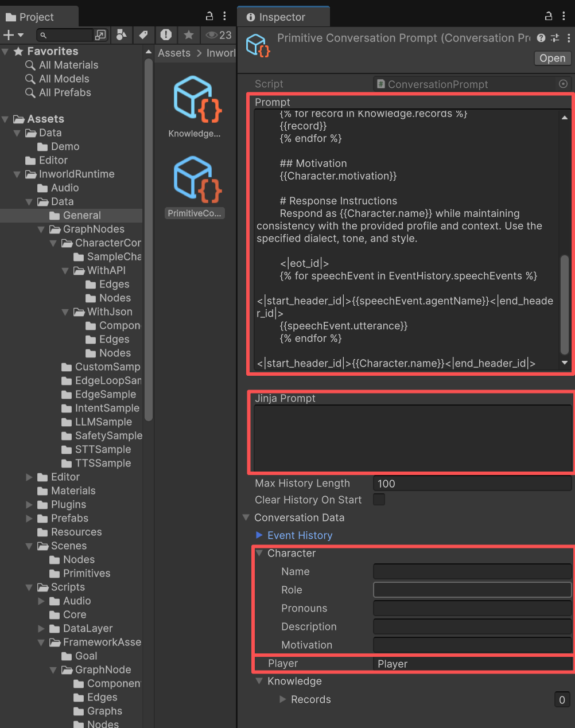Viewport: 575px width, 728px height.
Task: Open the component help question mark icon
Action: tap(541, 38)
